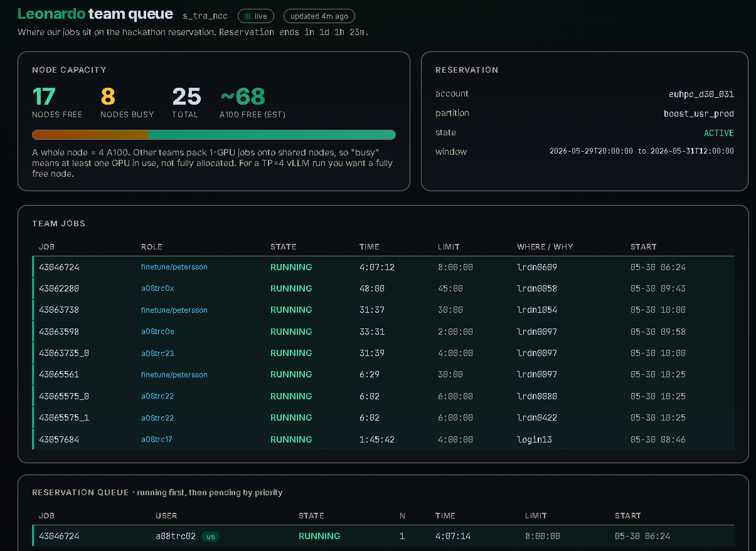Open the a08trc17 role link
The width and height of the screenshot is (756, 551).
click(157, 439)
